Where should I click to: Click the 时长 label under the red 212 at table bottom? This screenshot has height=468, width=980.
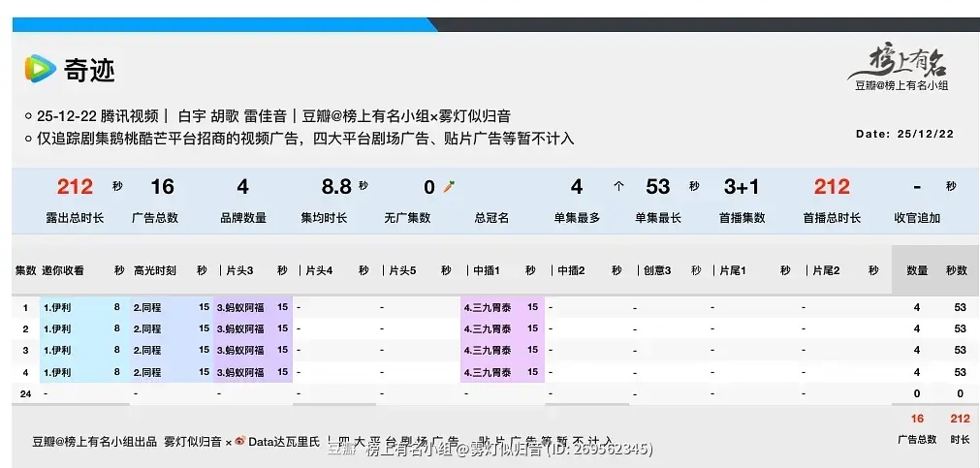point(960,439)
